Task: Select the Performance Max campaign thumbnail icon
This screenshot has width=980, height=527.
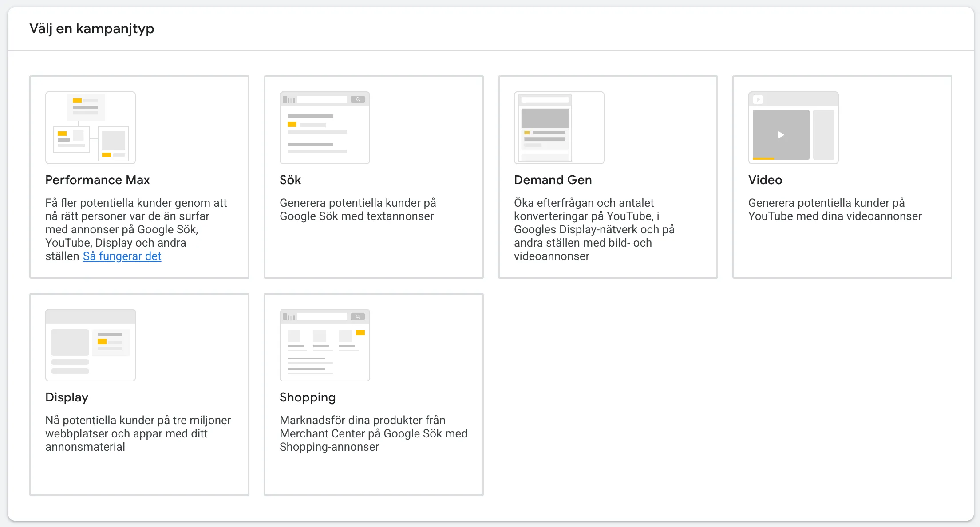Action: (91, 127)
